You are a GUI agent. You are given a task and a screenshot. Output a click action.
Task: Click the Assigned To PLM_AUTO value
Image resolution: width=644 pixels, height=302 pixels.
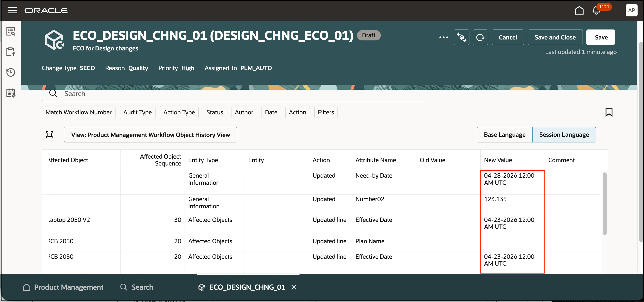[x=256, y=68]
